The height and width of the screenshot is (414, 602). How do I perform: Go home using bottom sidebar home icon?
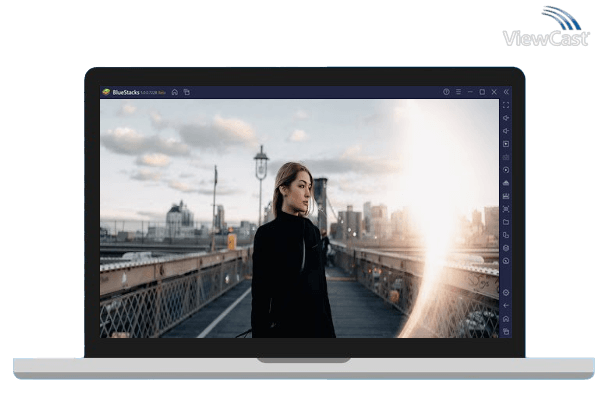[x=506, y=319]
